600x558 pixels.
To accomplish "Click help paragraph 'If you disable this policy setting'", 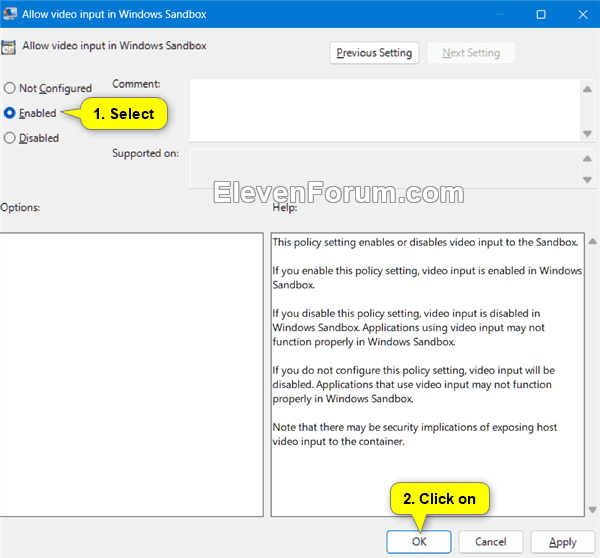I will 408,327.
